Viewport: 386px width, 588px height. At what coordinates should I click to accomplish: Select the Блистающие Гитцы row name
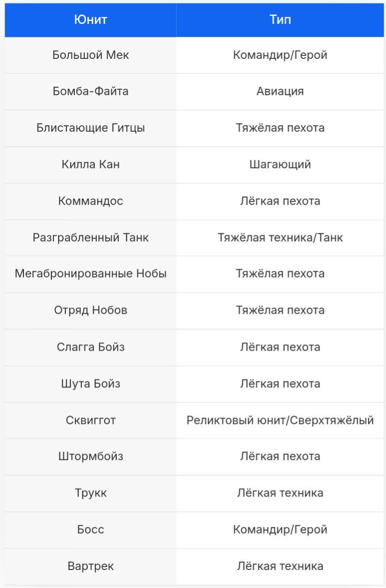90,128
